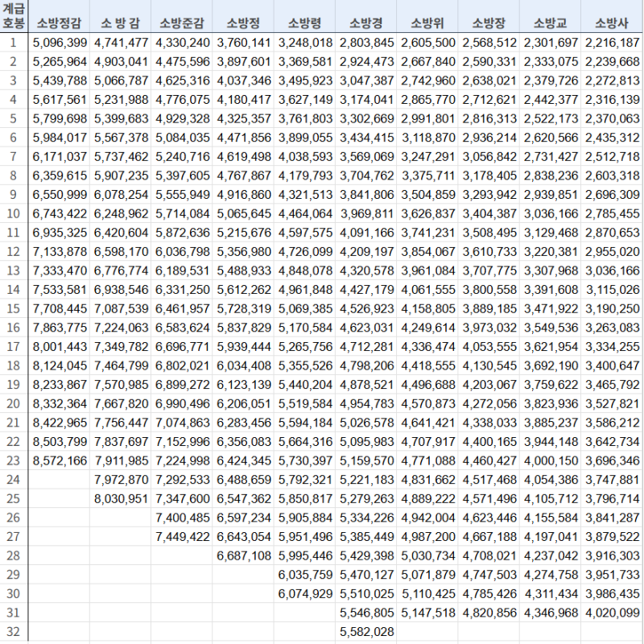644x644 pixels.
Task: Click the cell with value 3,434,415
Action: [x=366, y=138]
